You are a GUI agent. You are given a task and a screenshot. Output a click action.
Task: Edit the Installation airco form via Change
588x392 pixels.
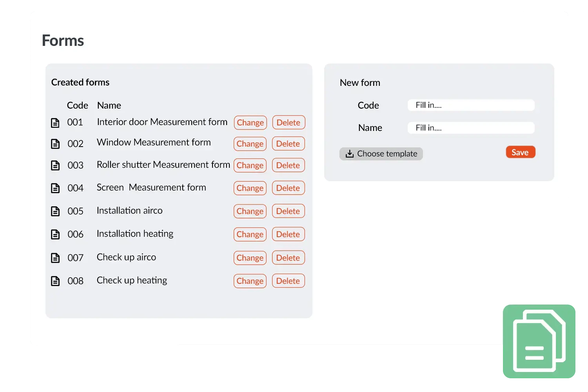250,211
